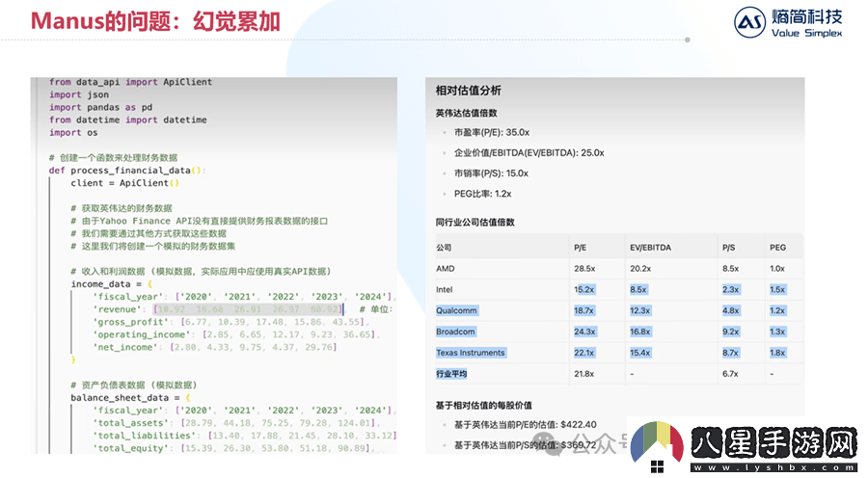This screenshot has width=868, height=478.
Task: Select Broadcom's P/S value 9.2x
Action: (731, 332)
